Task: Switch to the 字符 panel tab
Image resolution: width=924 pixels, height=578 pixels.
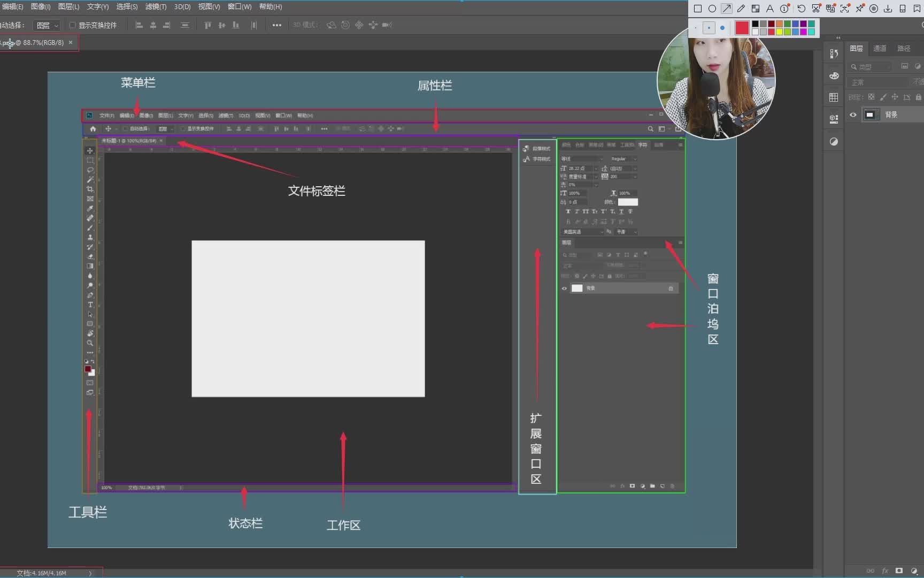Action: click(x=642, y=144)
